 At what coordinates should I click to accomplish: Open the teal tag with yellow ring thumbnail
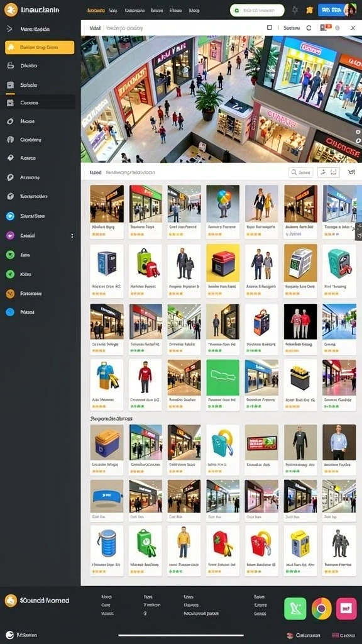pos(223,442)
